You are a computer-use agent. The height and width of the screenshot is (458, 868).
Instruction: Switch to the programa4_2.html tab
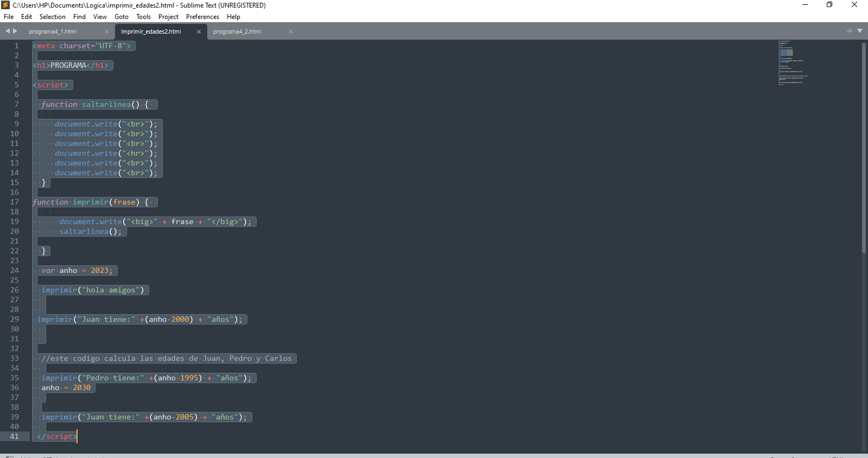(237, 31)
